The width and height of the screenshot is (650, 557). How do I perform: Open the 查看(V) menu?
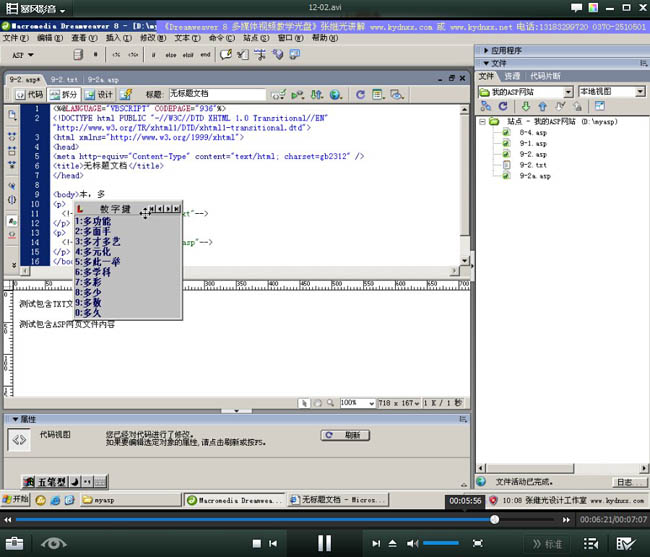click(84, 38)
